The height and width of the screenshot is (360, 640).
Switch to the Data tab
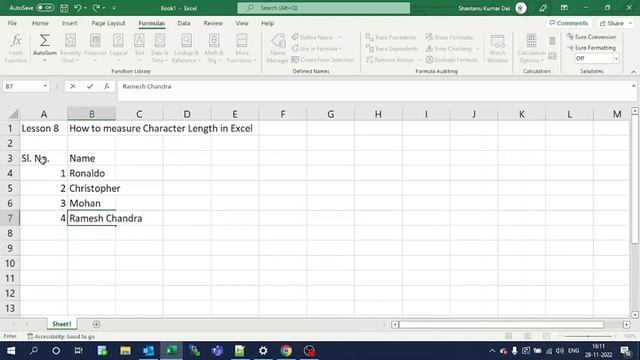184,23
